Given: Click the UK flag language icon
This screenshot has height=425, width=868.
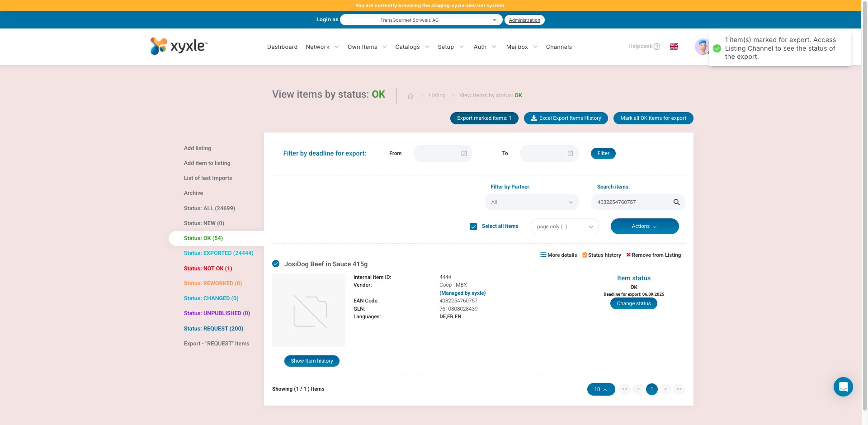Looking at the screenshot, I should pos(674,47).
